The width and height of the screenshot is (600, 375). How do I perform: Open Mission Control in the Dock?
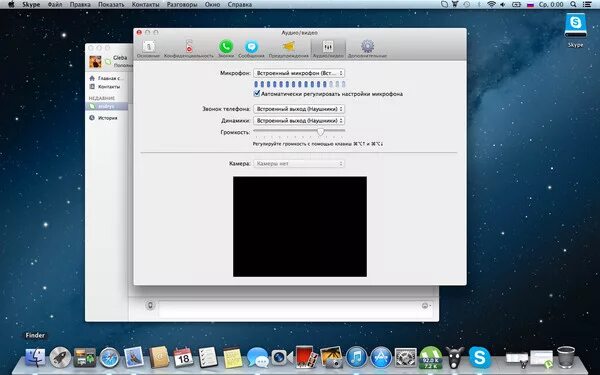[x=85, y=357]
